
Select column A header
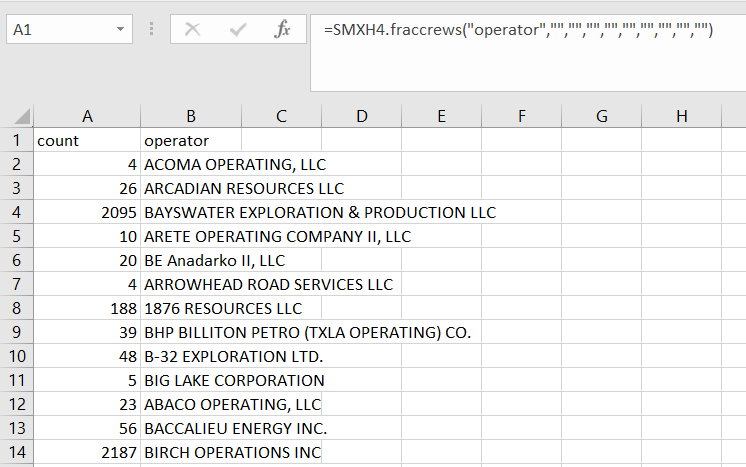coord(87,117)
